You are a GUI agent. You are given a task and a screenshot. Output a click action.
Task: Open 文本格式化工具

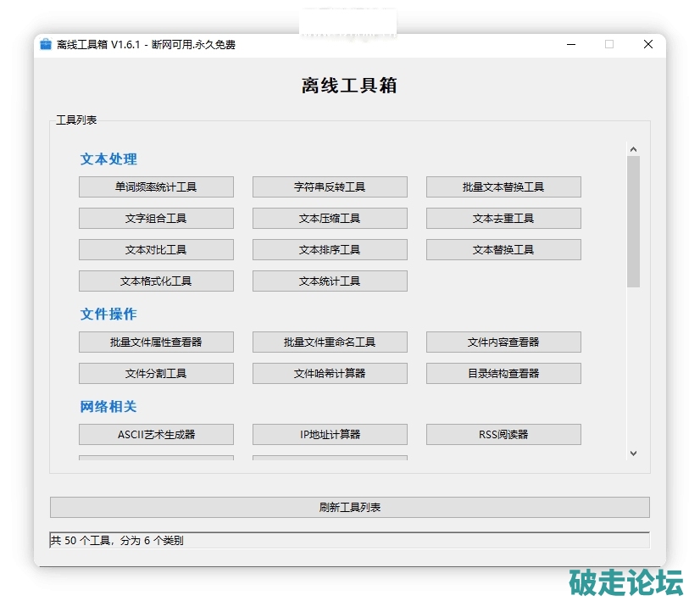point(156,281)
